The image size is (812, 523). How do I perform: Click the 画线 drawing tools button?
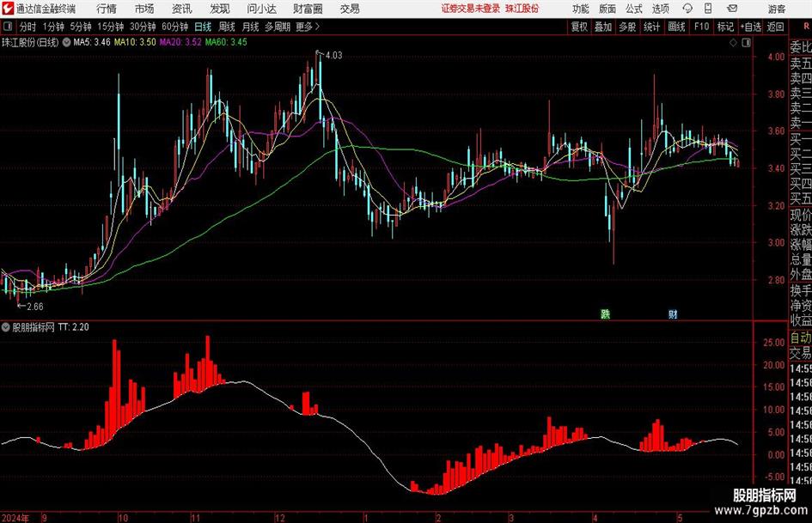click(x=677, y=27)
